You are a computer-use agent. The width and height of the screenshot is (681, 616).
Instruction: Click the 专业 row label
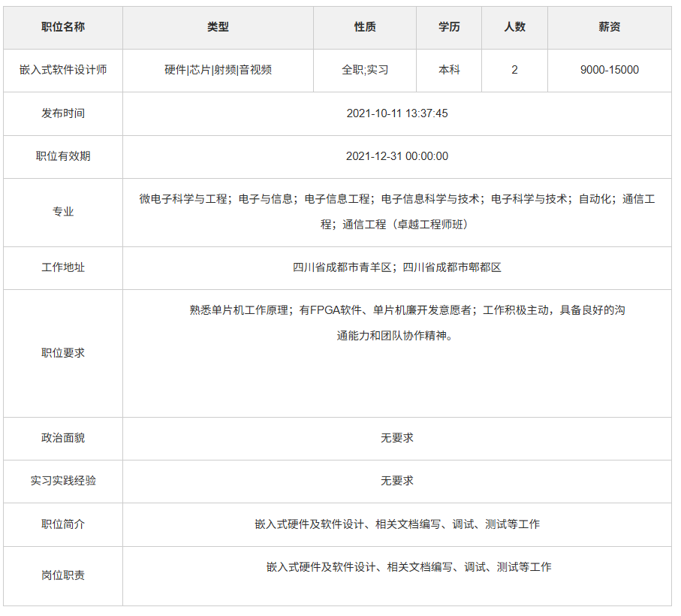pyautogui.click(x=63, y=212)
